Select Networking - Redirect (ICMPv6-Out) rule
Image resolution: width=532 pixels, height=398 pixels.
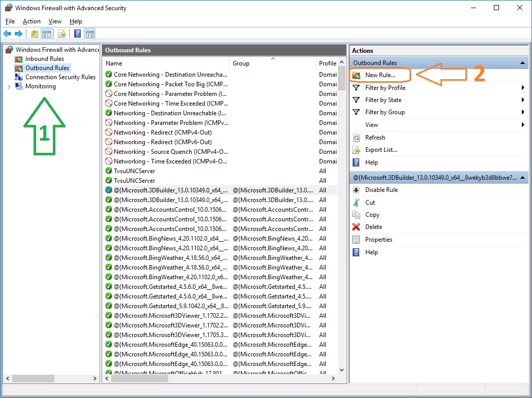point(220,142)
